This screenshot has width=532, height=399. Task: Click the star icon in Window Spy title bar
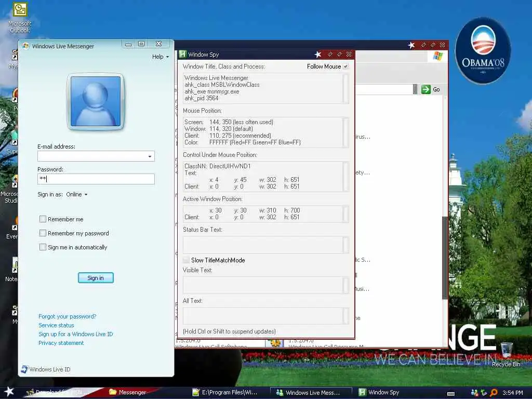[317, 54]
